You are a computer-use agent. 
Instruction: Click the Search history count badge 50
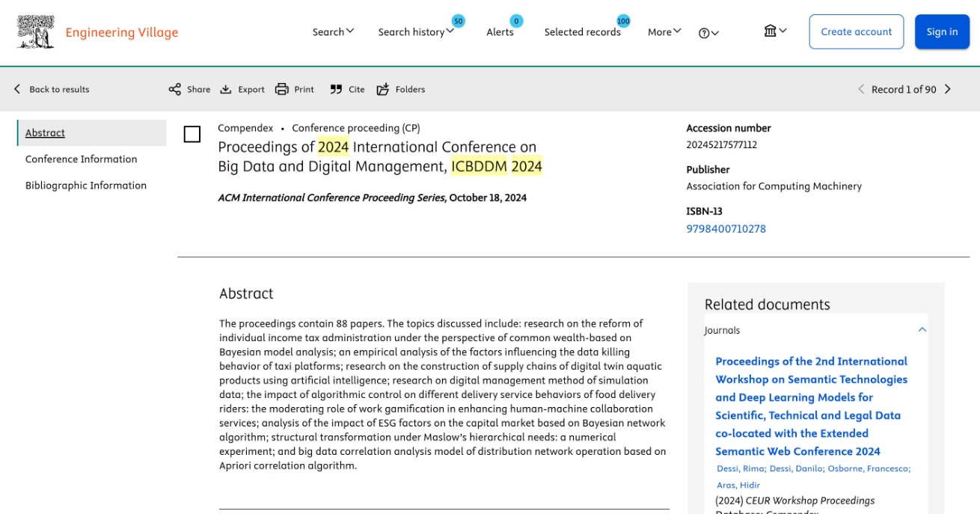coord(459,21)
